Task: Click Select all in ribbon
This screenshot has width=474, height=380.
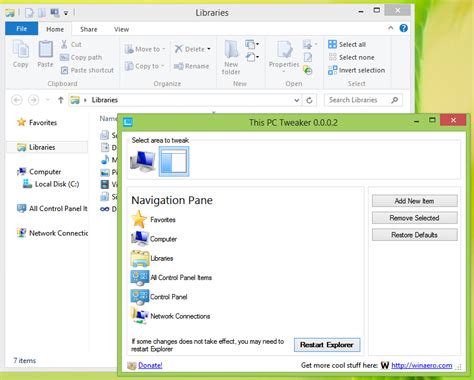Action: (x=347, y=44)
